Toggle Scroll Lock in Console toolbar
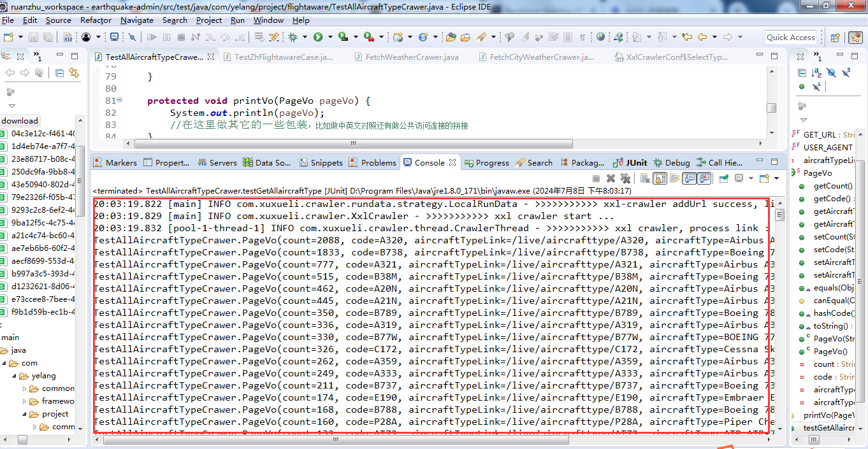 pyautogui.click(x=660, y=178)
